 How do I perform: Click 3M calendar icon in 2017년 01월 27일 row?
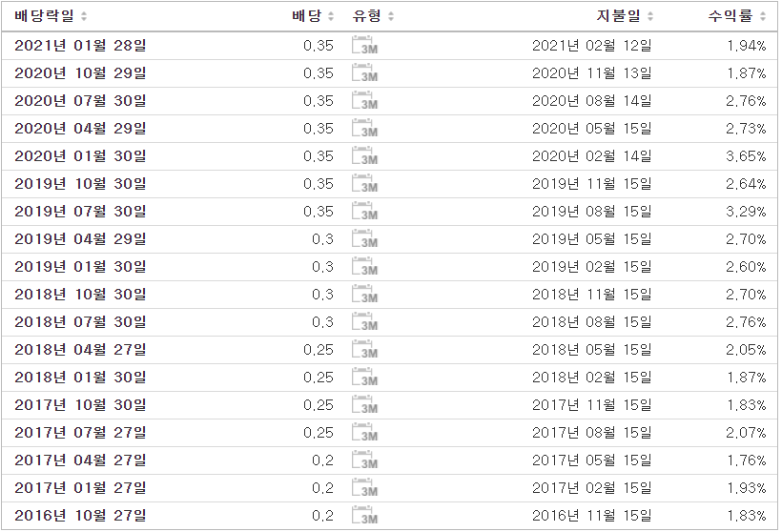364,488
